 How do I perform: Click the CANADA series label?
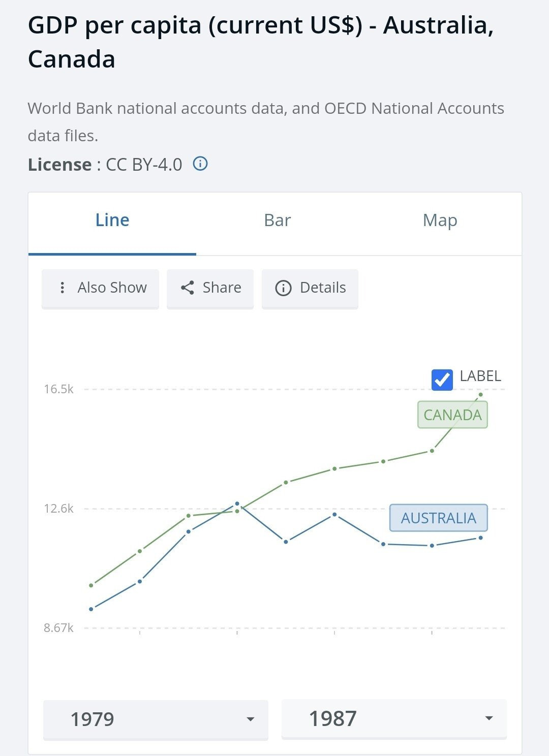(x=452, y=415)
